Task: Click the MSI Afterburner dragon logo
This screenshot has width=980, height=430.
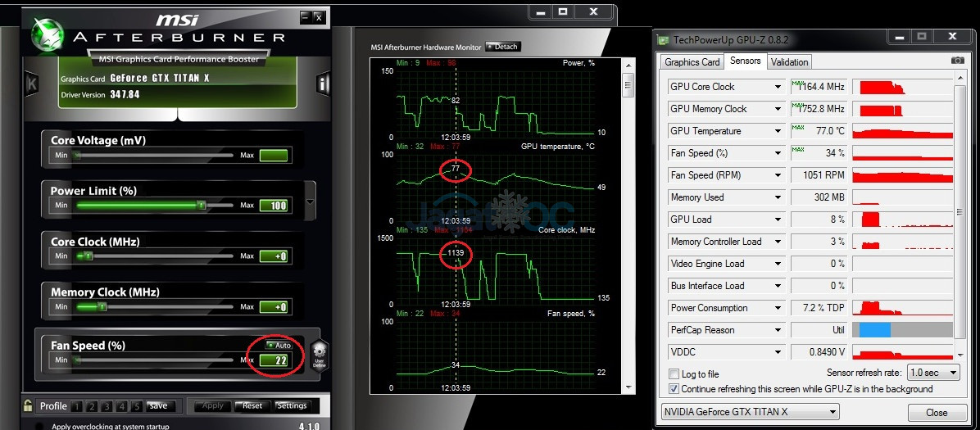Action: (x=48, y=33)
